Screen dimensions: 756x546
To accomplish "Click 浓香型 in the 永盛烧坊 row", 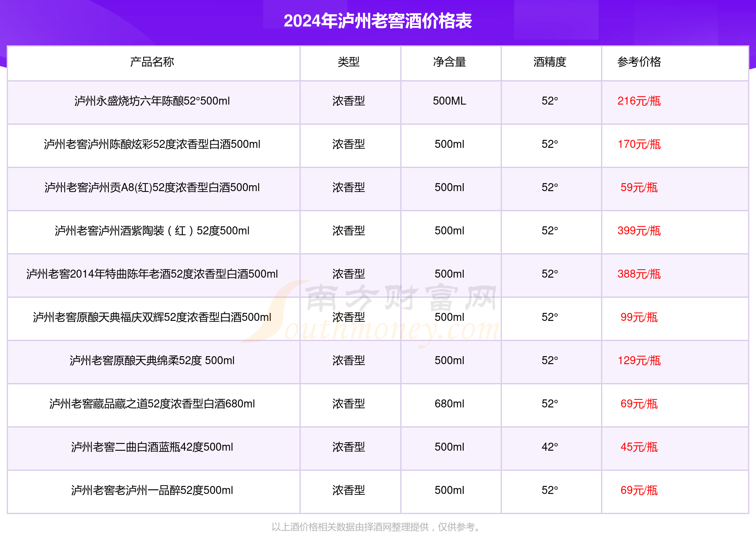I will tap(349, 101).
